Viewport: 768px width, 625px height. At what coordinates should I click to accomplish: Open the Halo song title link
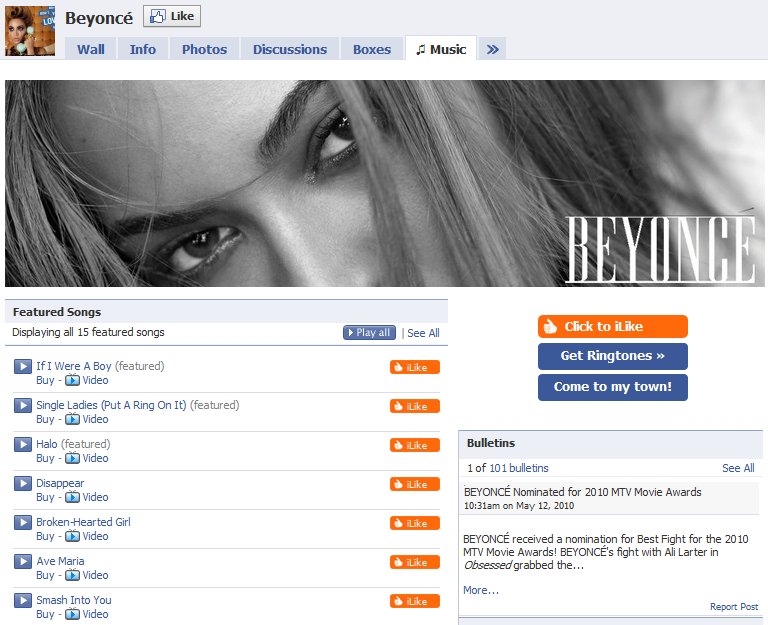pos(47,444)
